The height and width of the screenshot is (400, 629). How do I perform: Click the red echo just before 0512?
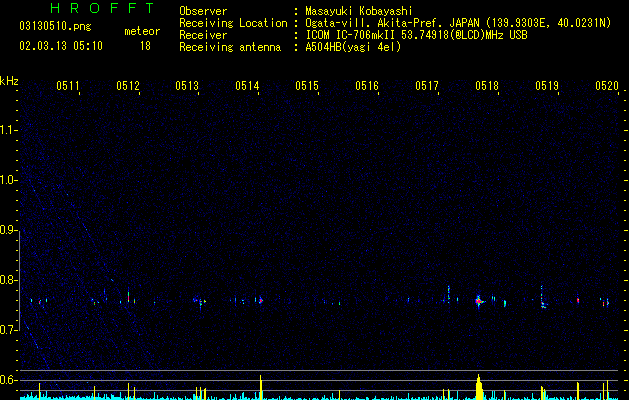click(128, 296)
